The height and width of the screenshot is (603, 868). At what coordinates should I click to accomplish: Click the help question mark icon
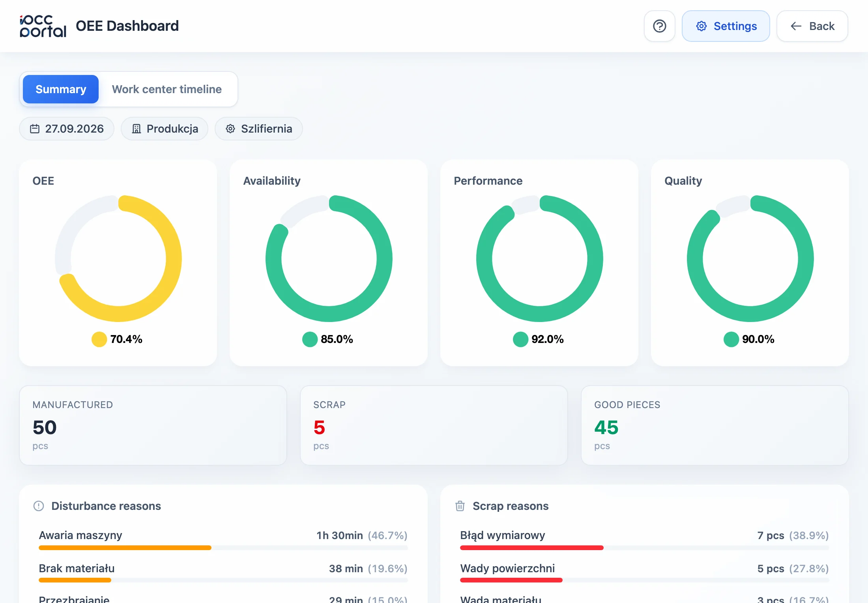(659, 26)
